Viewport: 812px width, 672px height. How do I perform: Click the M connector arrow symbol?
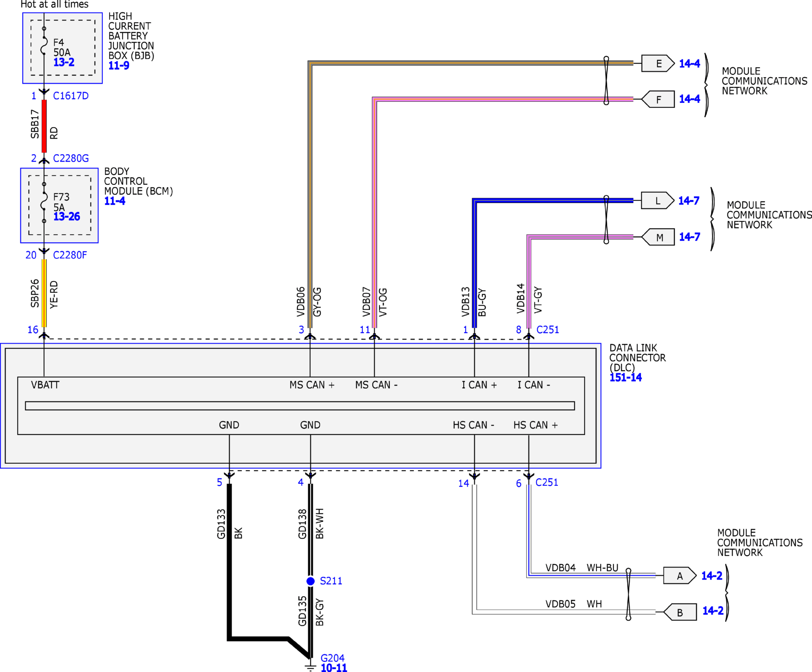pos(658,237)
